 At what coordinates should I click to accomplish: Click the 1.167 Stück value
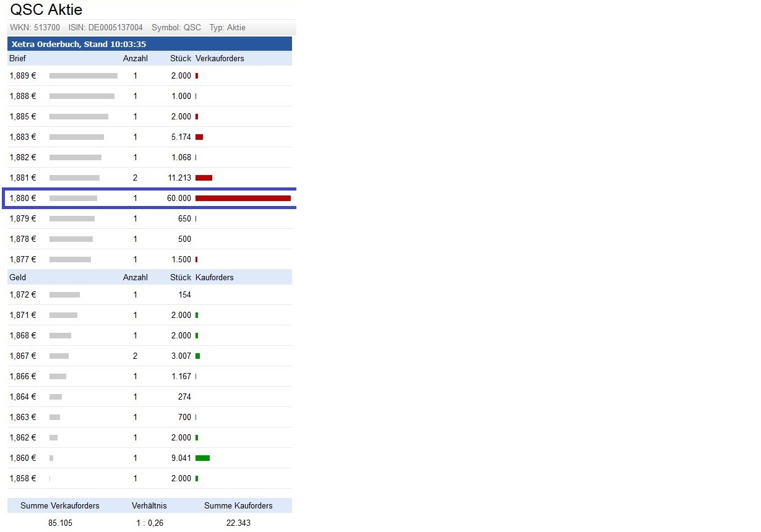[181, 377]
